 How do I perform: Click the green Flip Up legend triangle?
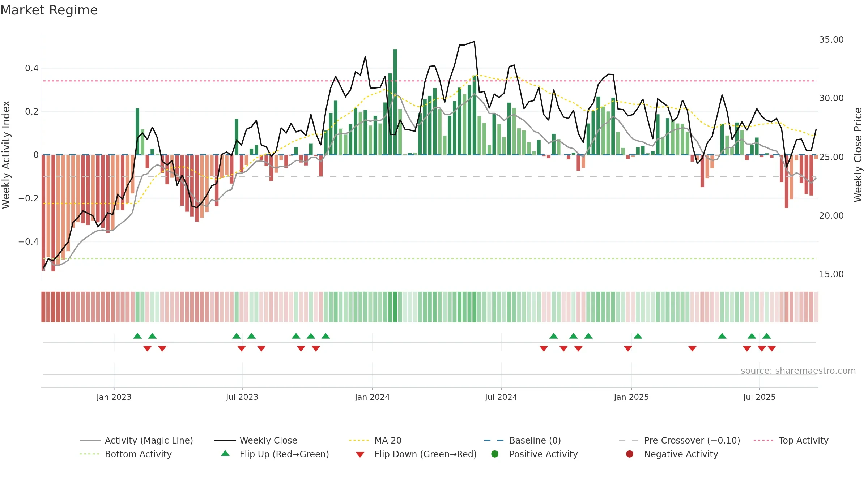225,453
